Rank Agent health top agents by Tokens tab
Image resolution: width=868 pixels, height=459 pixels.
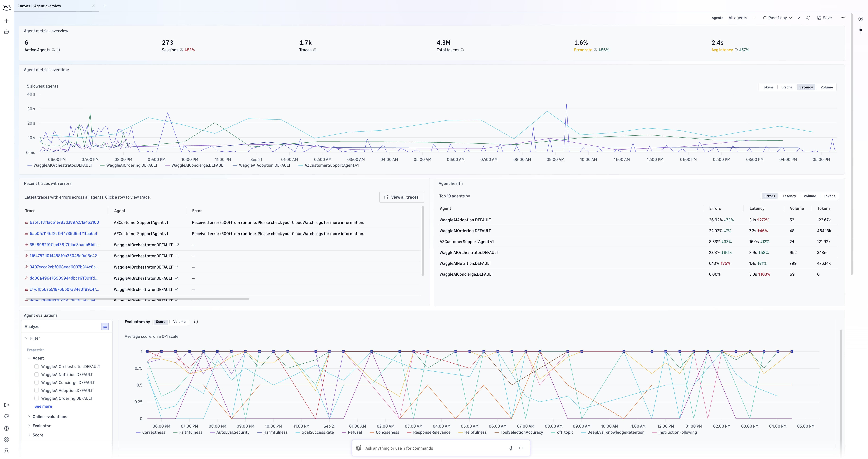point(830,196)
